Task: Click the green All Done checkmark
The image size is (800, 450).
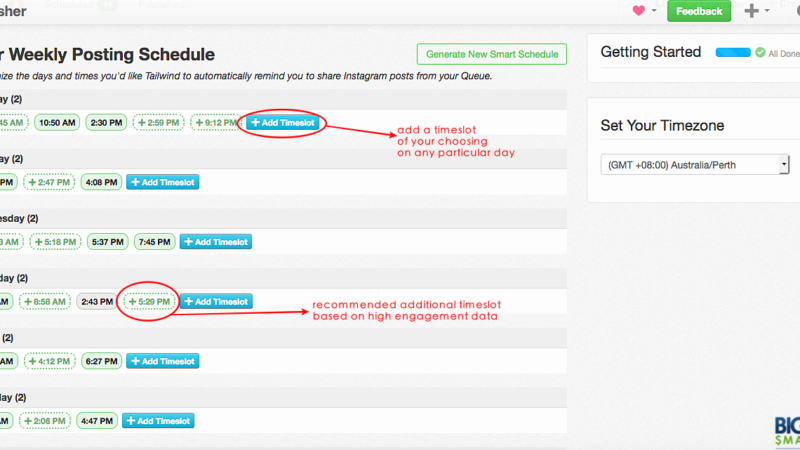Action: point(761,52)
